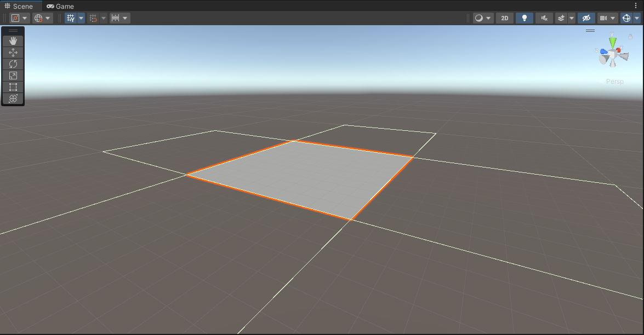Viewport: 644px width, 335px height.
Task: Select the Rect tool
Action: 13,87
